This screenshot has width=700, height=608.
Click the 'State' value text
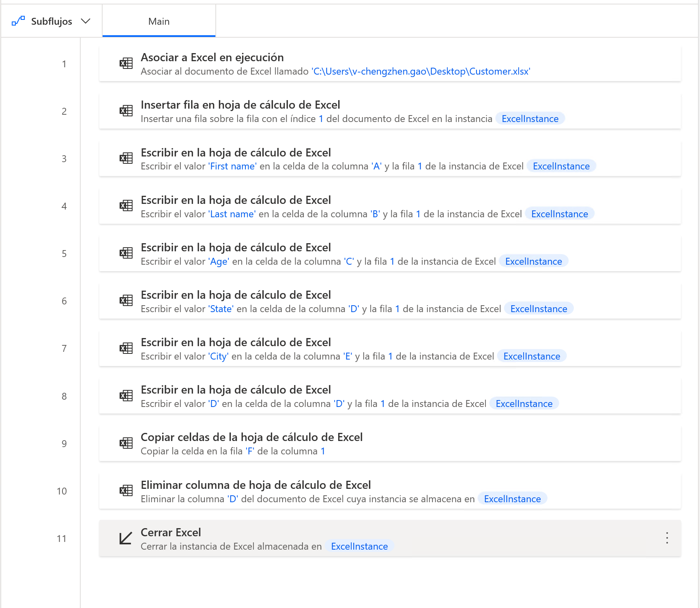coord(221,309)
